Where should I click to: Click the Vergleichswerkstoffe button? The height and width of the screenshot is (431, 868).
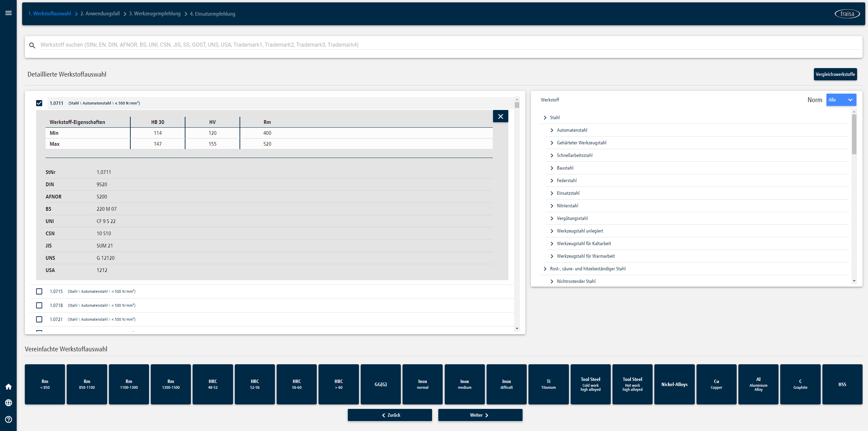[836, 74]
